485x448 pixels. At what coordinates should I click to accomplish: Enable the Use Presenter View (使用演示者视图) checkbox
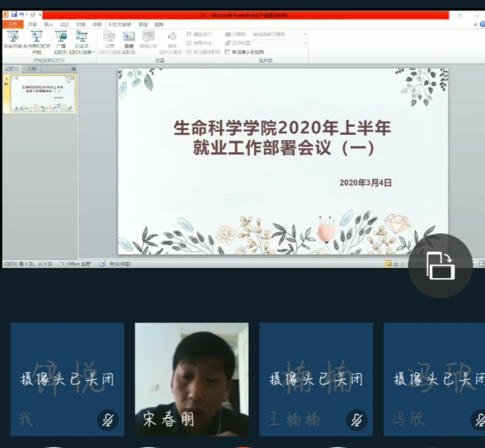227,52
